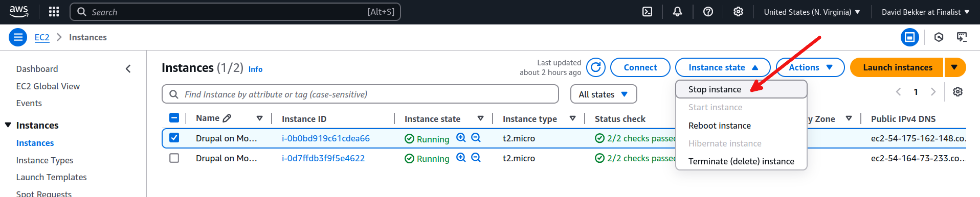Click ec2-54-164-73-233 DNS cell
This screenshot has height=197, width=980.
[918, 158]
